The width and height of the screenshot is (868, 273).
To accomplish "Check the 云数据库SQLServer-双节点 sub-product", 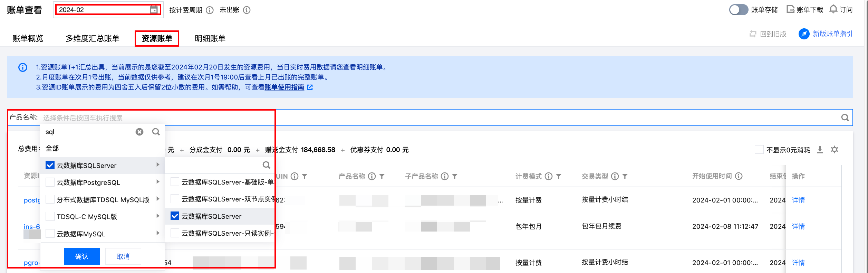I will coord(175,199).
